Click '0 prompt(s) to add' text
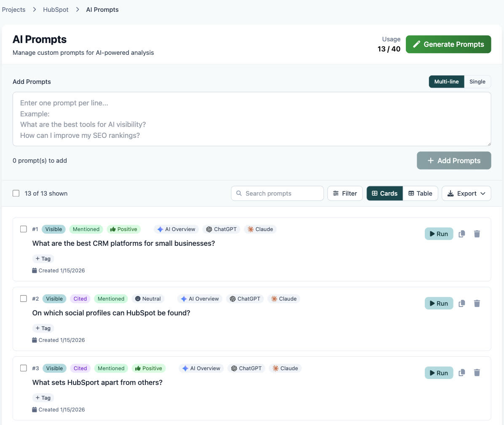The height and width of the screenshot is (425, 504). [x=40, y=160]
